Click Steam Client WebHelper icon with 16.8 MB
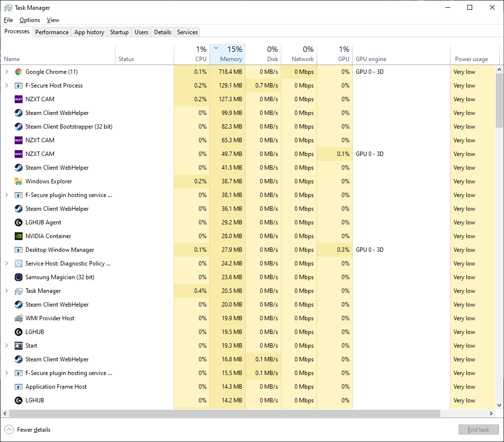Image resolution: width=504 pixels, height=442 pixels. pos(19,359)
